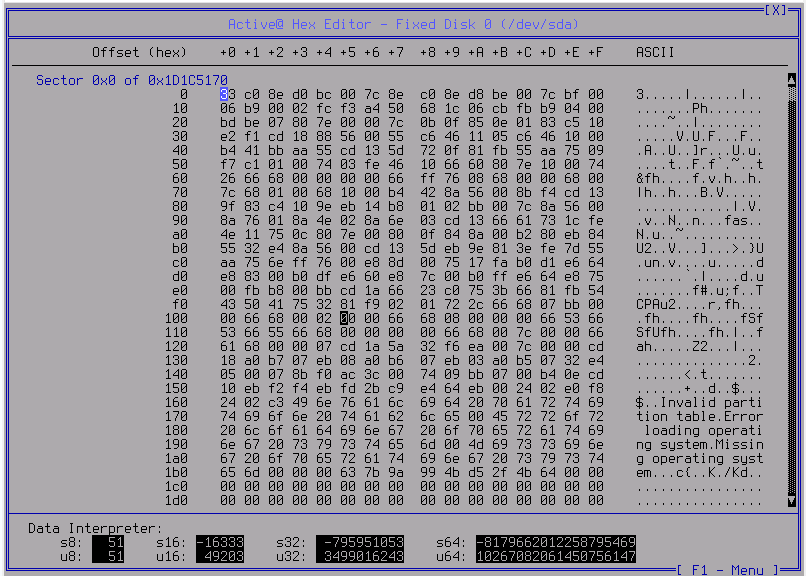Click the +F column header
The height and width of the screenshot is (576, 806).
point(596,52)
